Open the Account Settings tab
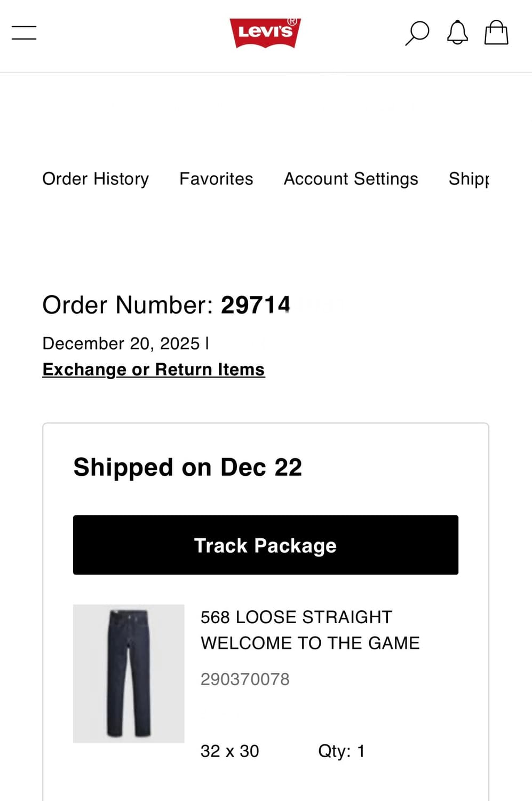 click(x=351, y=179)
